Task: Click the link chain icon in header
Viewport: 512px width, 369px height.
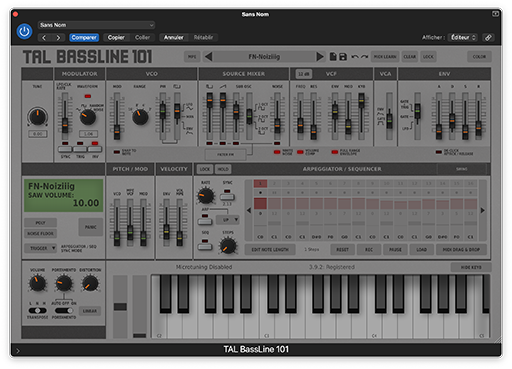Action: (488, 38)
